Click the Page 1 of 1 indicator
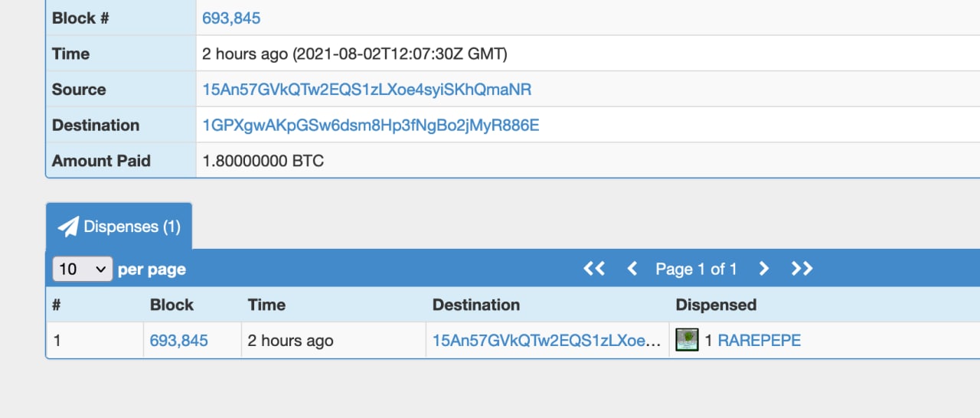This screenshot has width=980, height=418. [696, 269]
